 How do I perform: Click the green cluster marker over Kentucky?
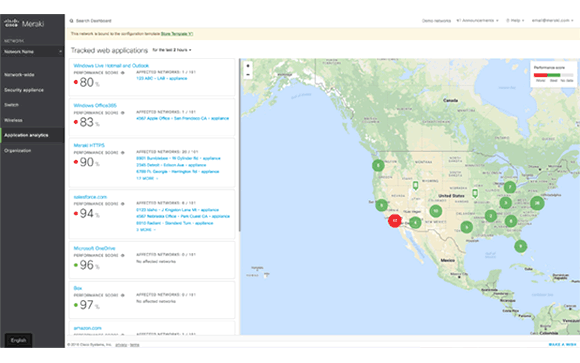coord(506,203)
